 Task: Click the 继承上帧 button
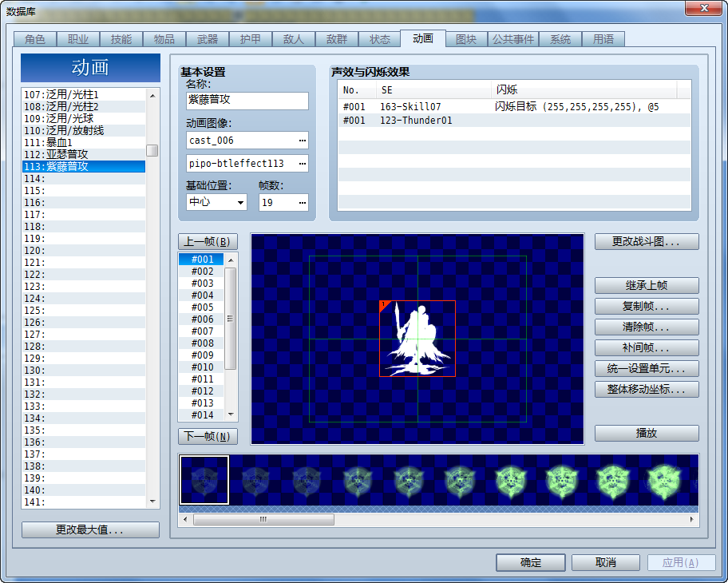647,285
